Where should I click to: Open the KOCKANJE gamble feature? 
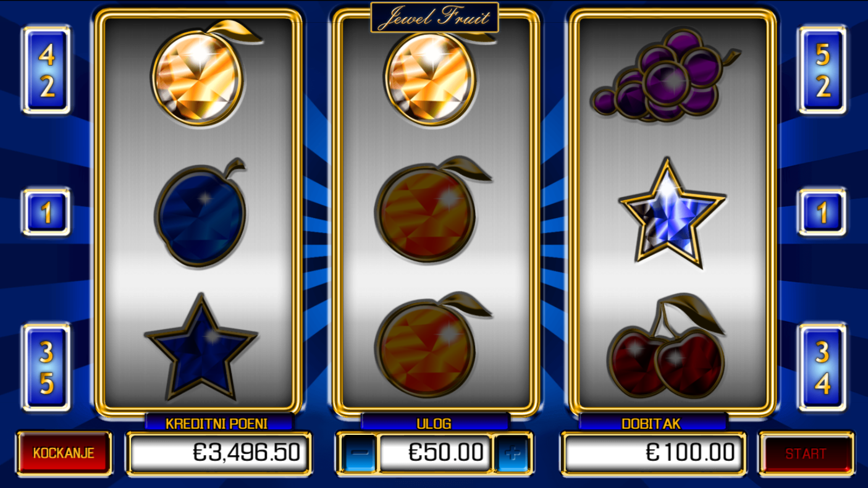[64, 453]
